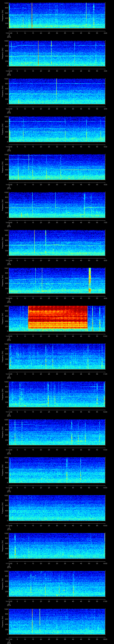Click the "13:00" end time label
Image resolution: width=114 pixels, height=644 pixels.
coord(105,450)
